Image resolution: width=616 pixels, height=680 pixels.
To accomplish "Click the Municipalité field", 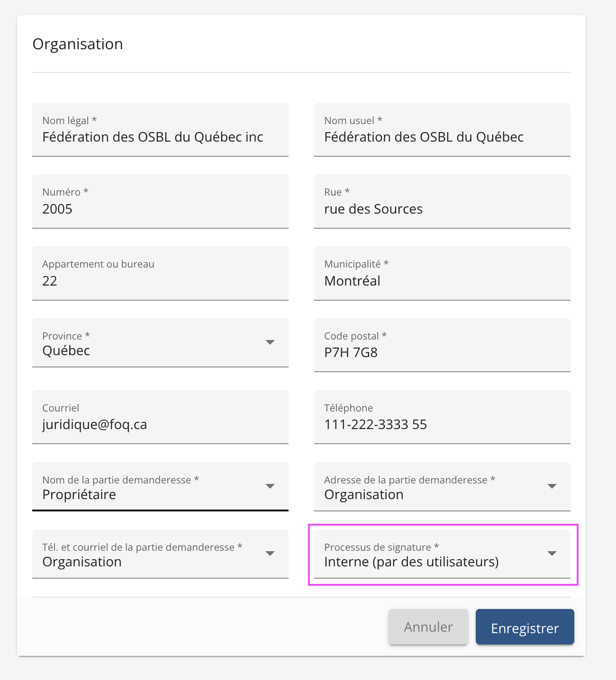I will click(x=442, y=281).
